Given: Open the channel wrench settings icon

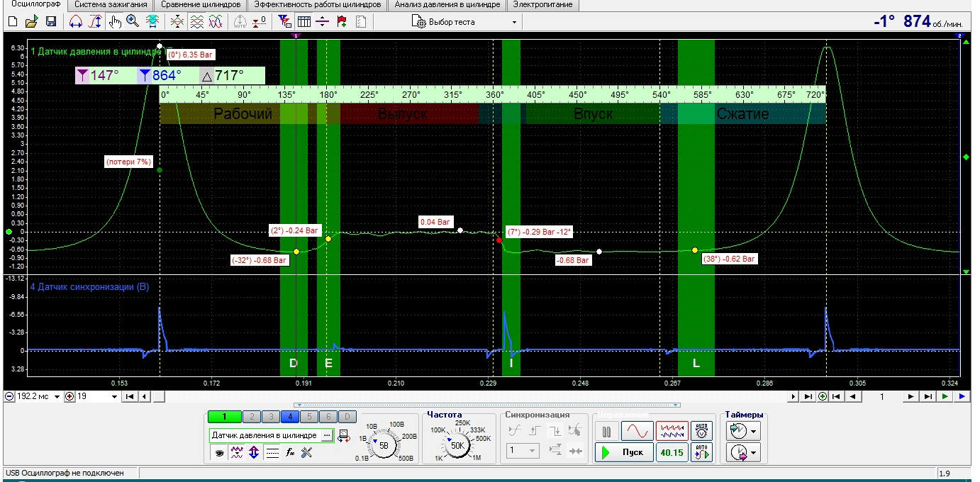Looking at the screenshot, I should pos(306,453).
